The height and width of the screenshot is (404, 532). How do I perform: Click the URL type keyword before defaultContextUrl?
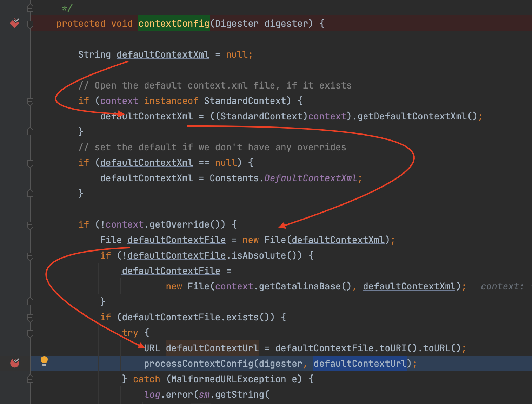(152, 348)
